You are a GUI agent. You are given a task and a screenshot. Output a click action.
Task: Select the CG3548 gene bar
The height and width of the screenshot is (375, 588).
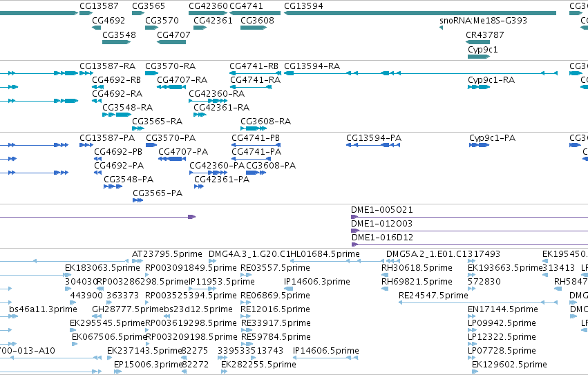coord(116,42)
